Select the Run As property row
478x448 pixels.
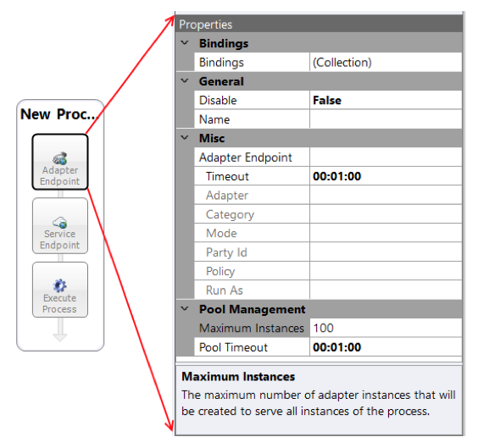click(x=328, y=290)
